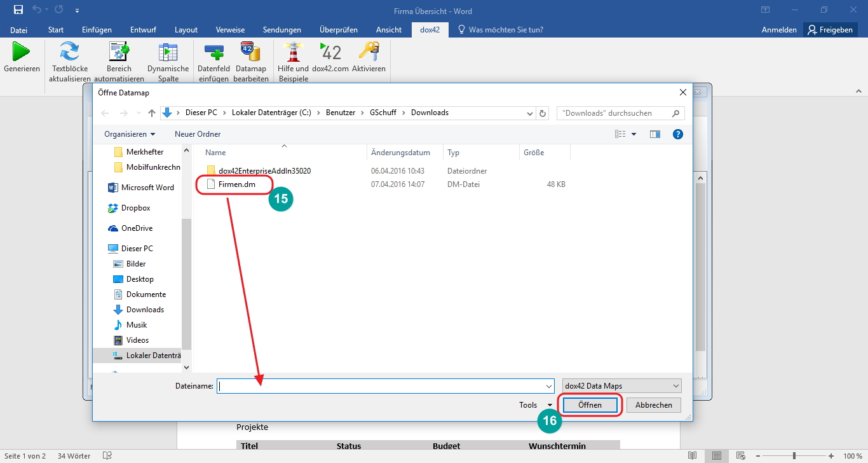Click the search magnifier icon
Viewport: 868px width, 463px height.
coord(675,113)
